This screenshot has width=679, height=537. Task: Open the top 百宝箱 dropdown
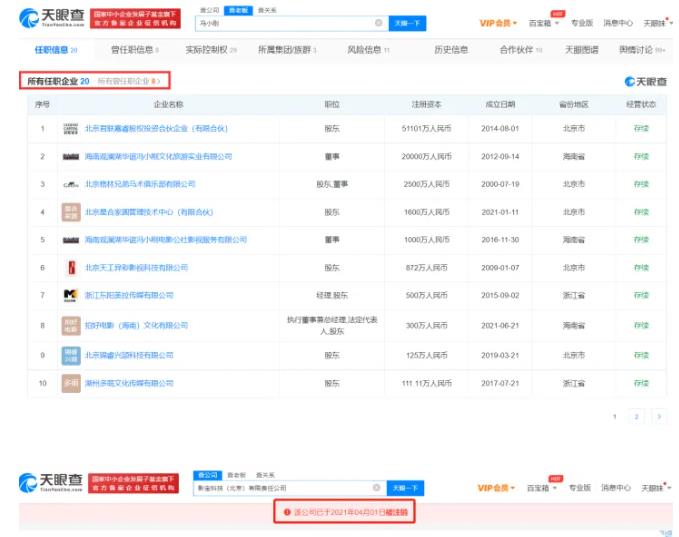(x=544, y=23)
